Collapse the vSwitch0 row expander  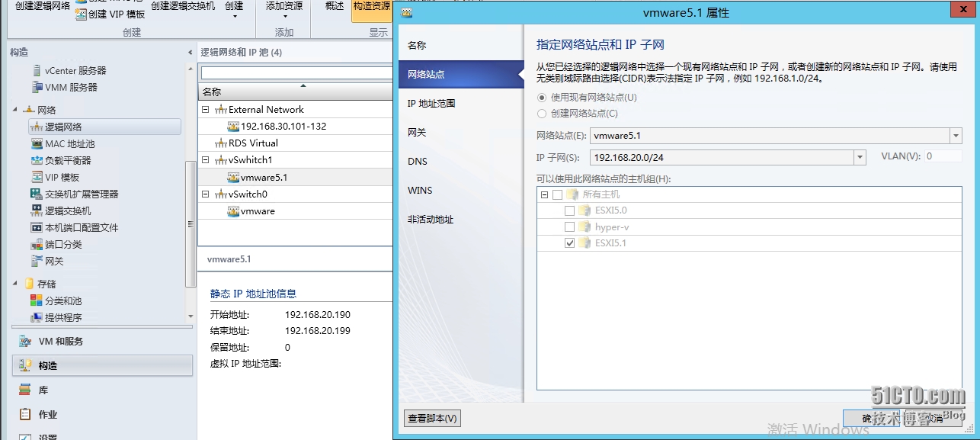pyautogui.click(x=206, y=194)
